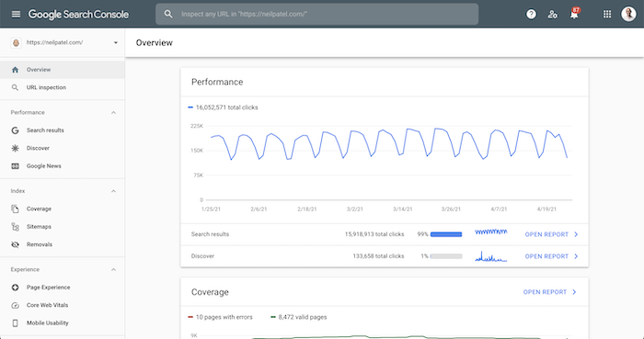
Task: Click chevron arrow in Discover row
Action: point(576,256)
